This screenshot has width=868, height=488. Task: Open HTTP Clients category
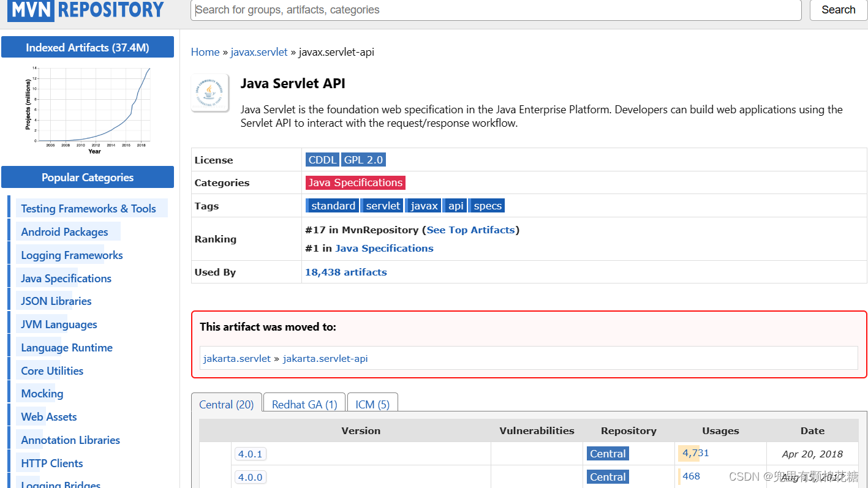click(52, 464)
